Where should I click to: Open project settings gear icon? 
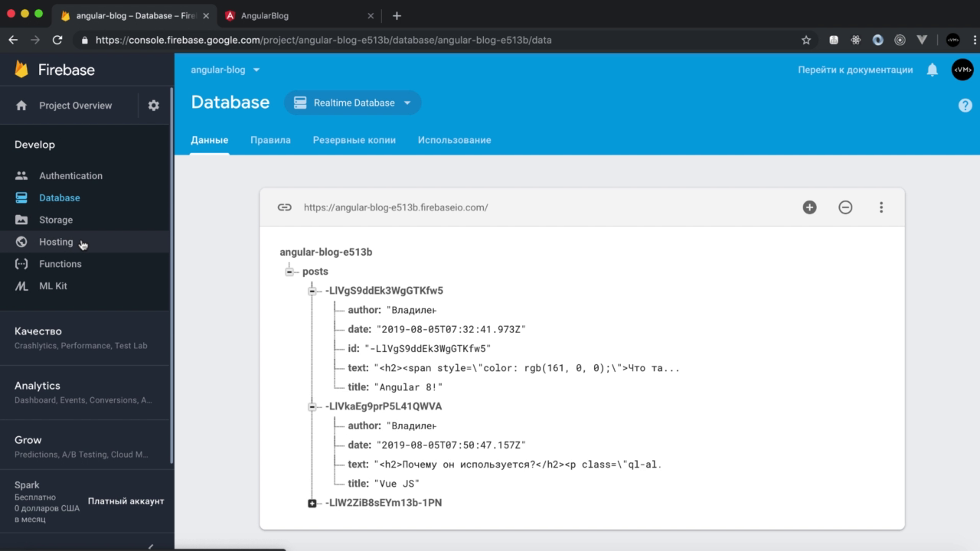154,106
